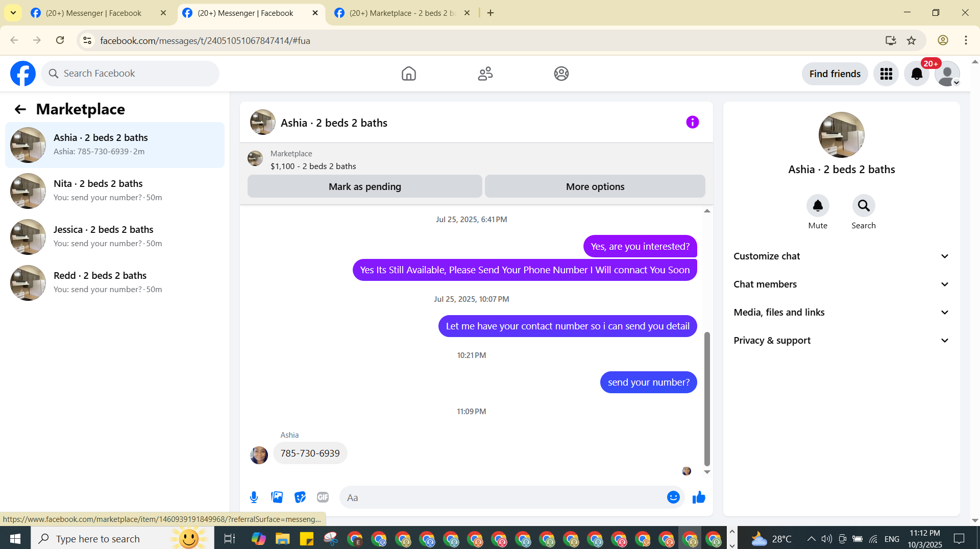The width and height of the screenshot is (980, 549).
Task: Close the Marketplace browser tab
Action: point(467,13)
